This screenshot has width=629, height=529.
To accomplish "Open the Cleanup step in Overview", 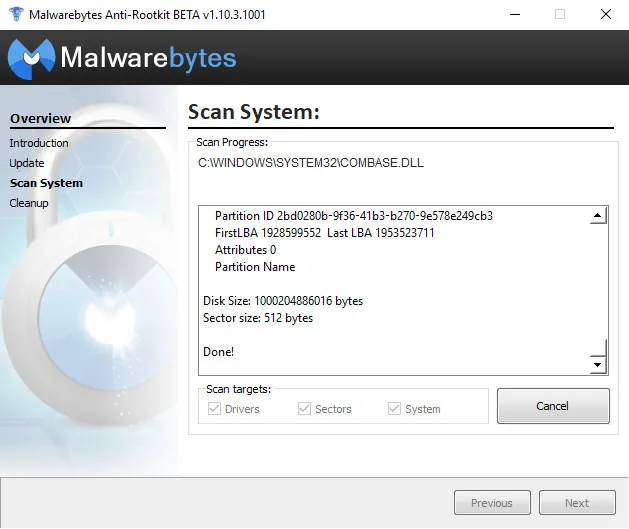I will click(x=29, y=203).
